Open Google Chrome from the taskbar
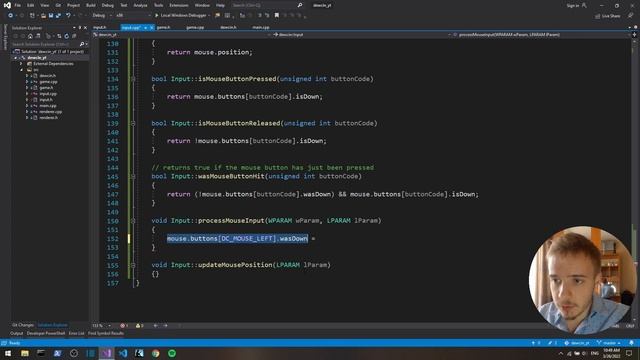640x360 pixels. tap(156, 353)
